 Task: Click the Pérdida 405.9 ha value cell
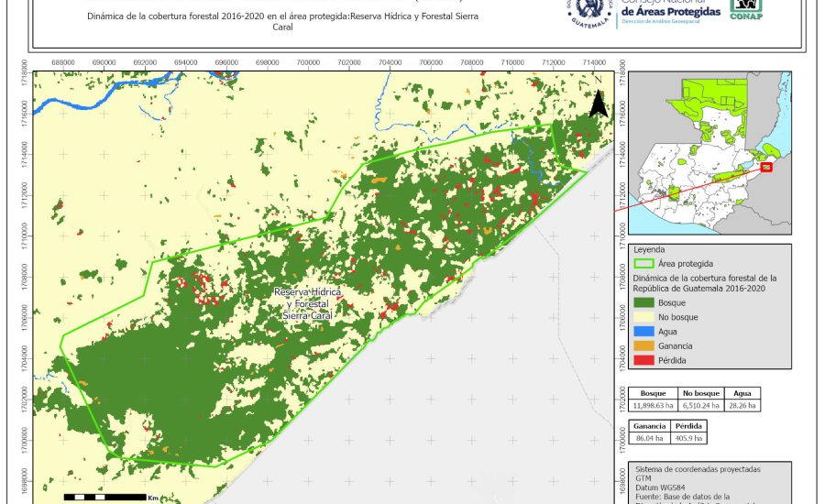coord(688,438)
